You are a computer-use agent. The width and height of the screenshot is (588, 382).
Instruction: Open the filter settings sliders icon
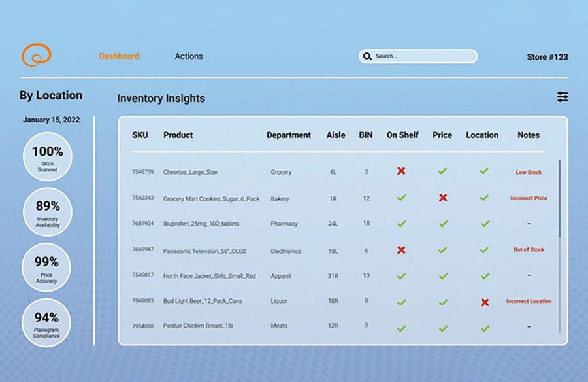tap(563, 97)
